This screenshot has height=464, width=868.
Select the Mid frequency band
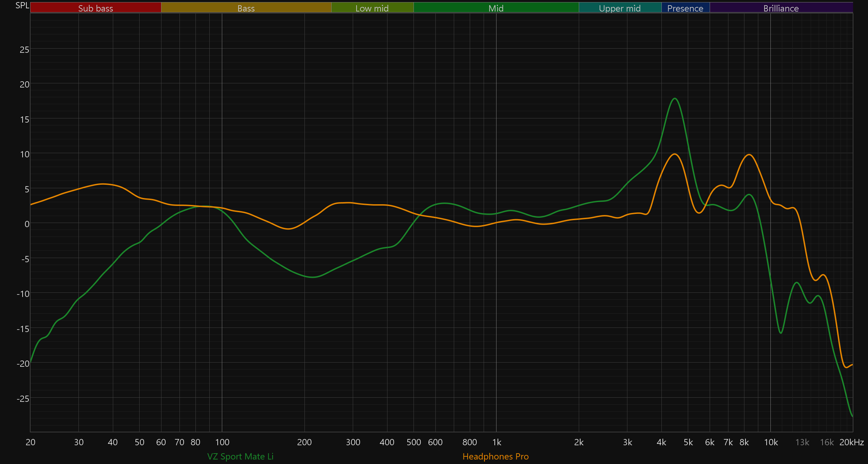(x=496, y=8)
